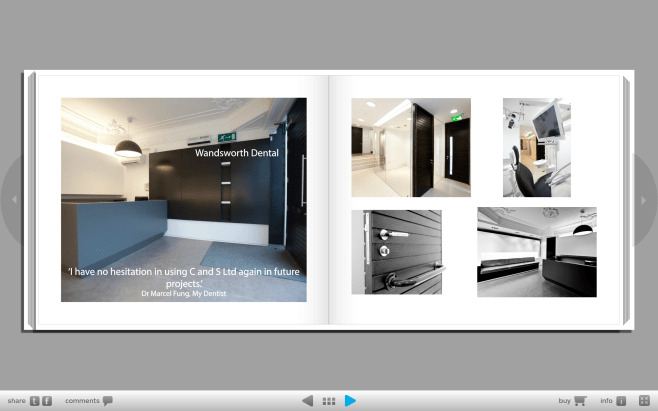Share book on Facebook icon
658x411 pixels.
pos(47,401)
